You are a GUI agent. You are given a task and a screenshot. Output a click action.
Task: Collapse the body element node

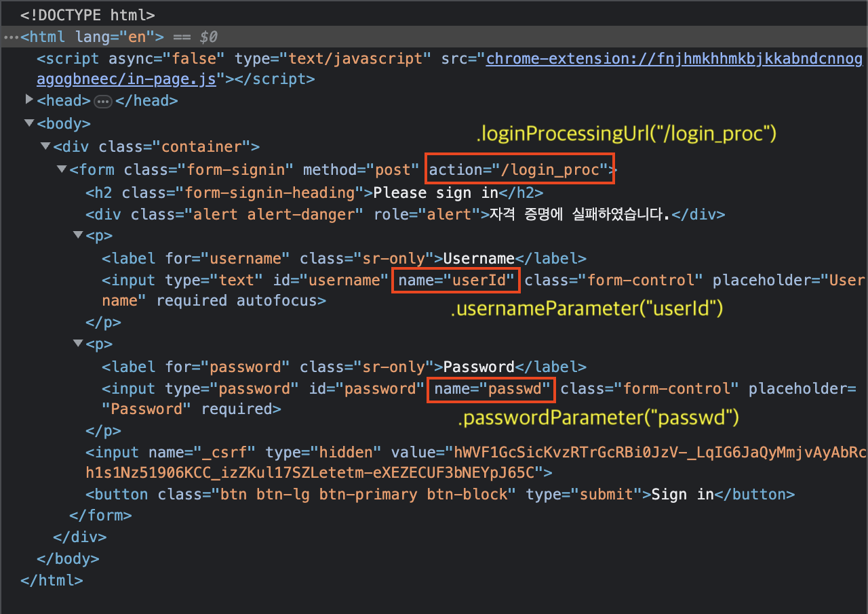click(29, 123)
